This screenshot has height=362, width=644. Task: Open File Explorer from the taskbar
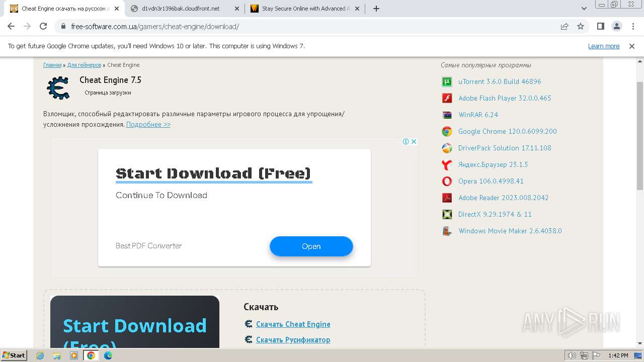[x=57, y=355]
